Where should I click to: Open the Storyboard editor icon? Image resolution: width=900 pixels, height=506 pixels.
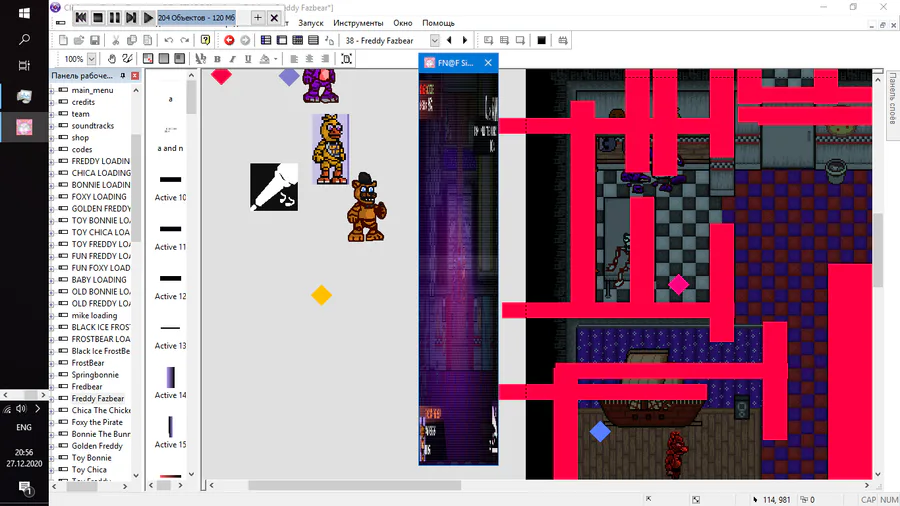tap(266, 40)
